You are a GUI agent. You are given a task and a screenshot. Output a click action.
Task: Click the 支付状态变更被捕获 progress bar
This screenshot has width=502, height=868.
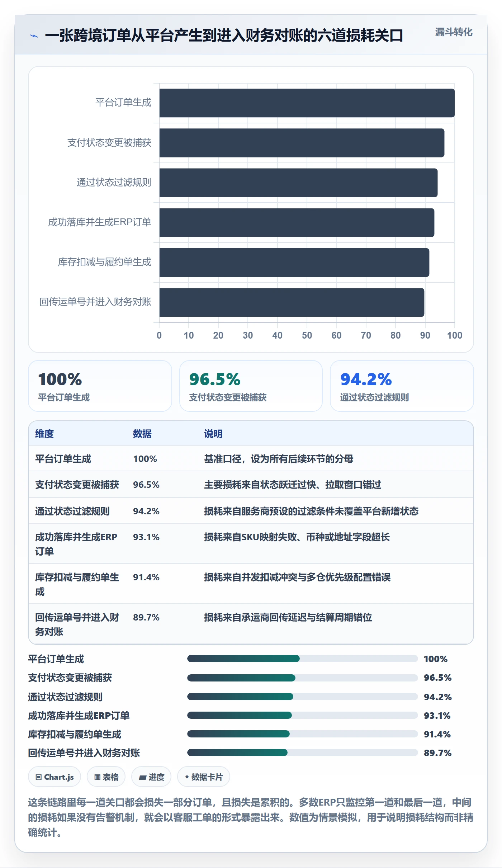click(x=303, y=678)
